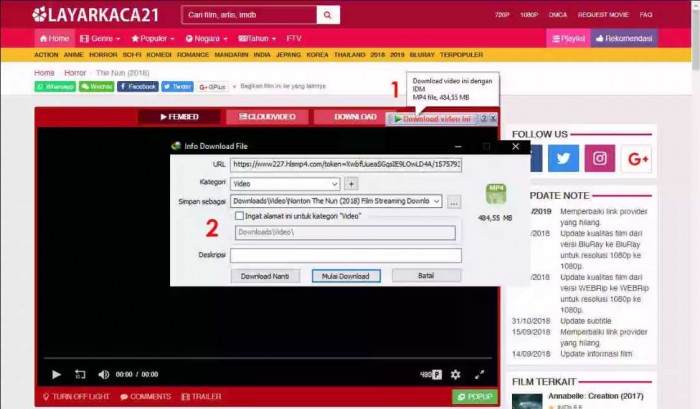Open the TERPOPULER category link
700x409 pixels.
pos(461,54)
